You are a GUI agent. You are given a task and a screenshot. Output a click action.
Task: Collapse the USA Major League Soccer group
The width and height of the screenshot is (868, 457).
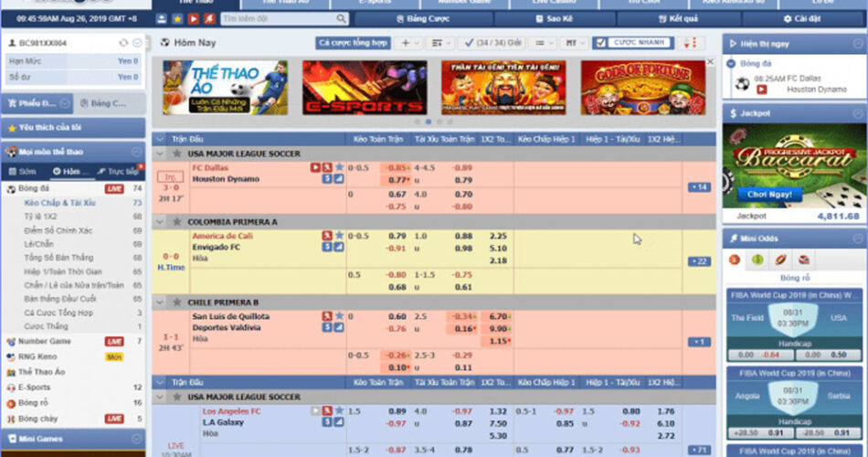pos(161,154)
